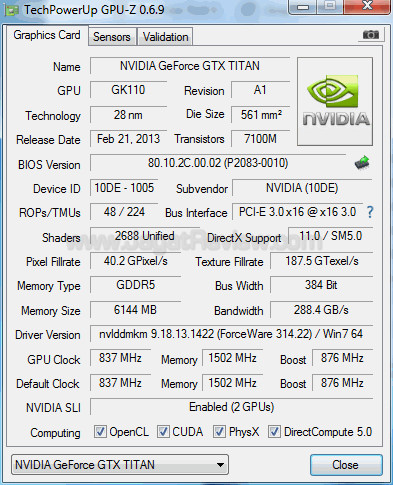Image resolution: width=393 pixels, height=485 pixels.
Task: Click the Bus Width field 384 Bit
Action: coord(321,285)
